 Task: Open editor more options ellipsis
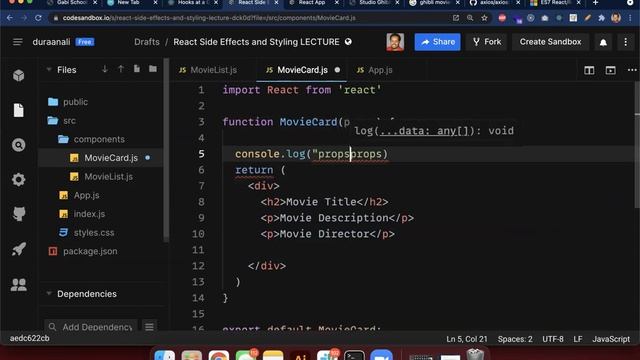click(x=632, y=70)
